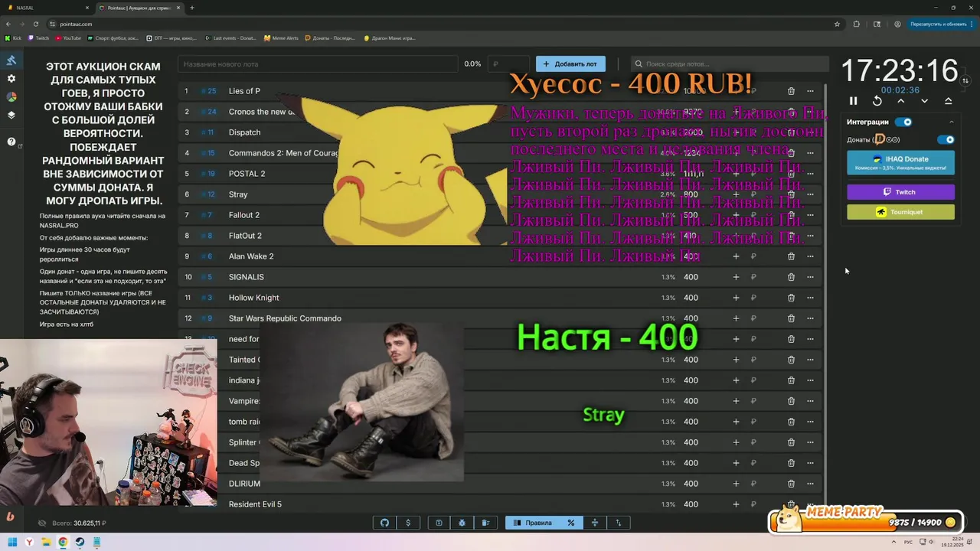Toggle the Интеграции switch
The height and width of the screenshot is (551, 980).
tap(904, 122)
